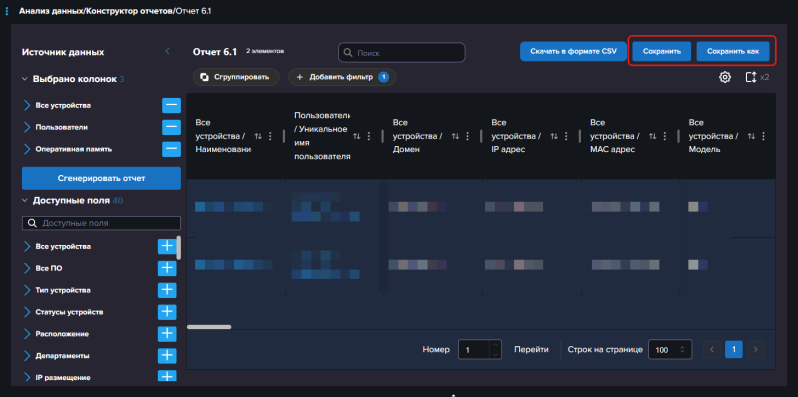Image resolution: width=798 pixels, height=397 pixels.
Task: Open Строк на странице dropdown
Action: coord(670,350)
